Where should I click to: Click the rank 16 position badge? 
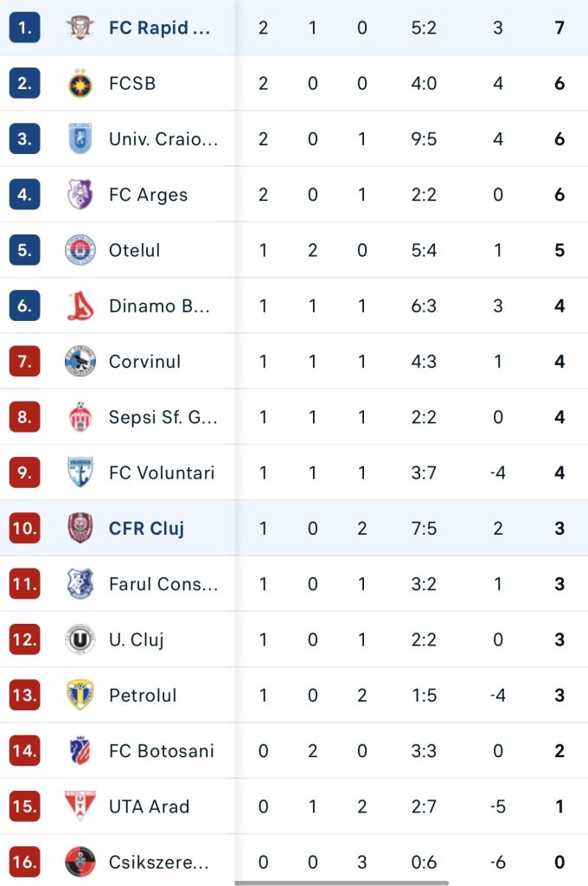coord(25,862)
